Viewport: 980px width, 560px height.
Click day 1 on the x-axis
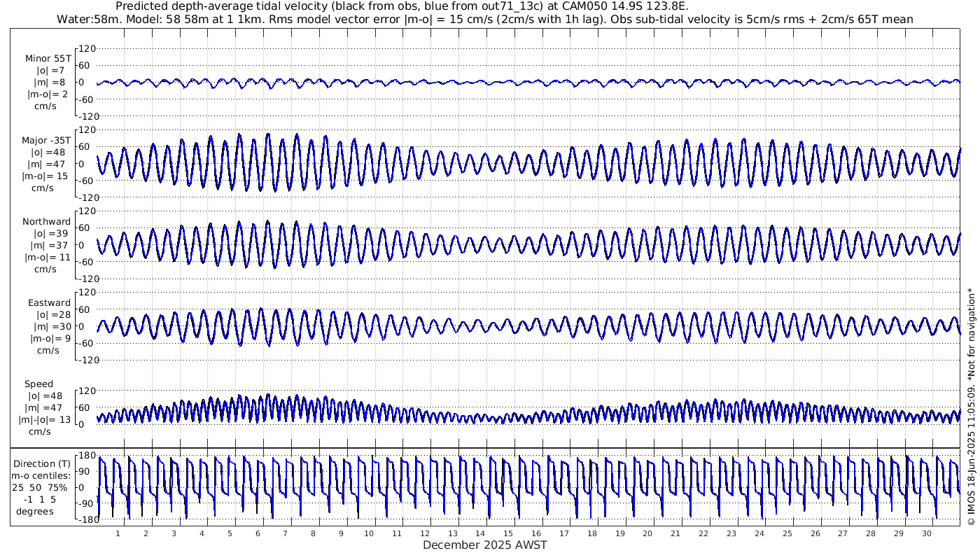118,533
